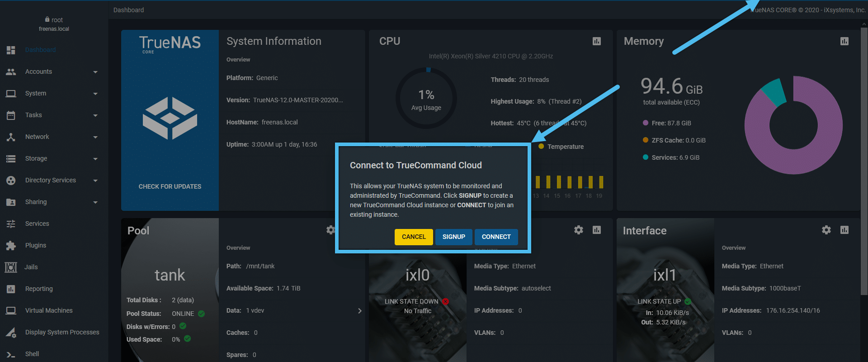Click the Free memory purple dot
Image resolution: width=868 pixels, height=362 pixels.
(646, 123)
